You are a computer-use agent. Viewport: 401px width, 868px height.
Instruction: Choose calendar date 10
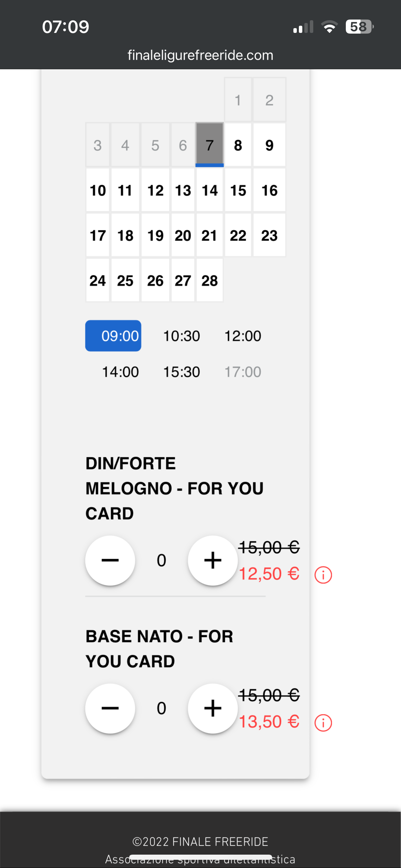tap(98, 190)
